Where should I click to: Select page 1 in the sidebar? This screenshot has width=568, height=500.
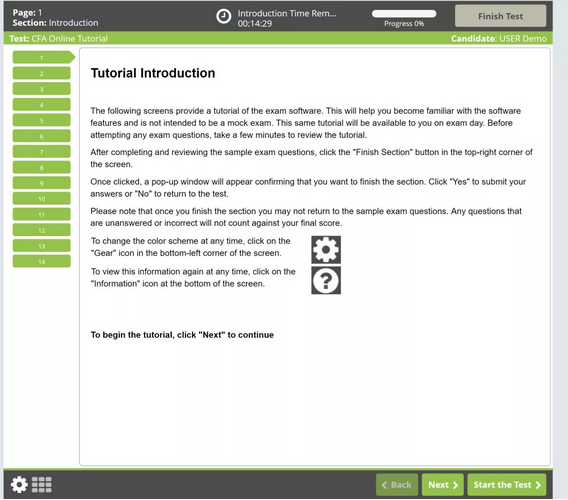click(44, 57)
